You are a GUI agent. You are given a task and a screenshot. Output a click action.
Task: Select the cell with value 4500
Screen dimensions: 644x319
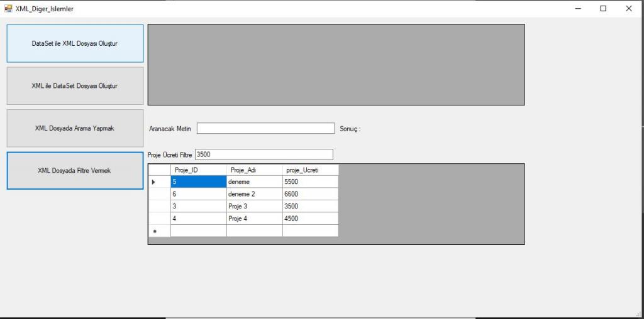tap(311, 219)
